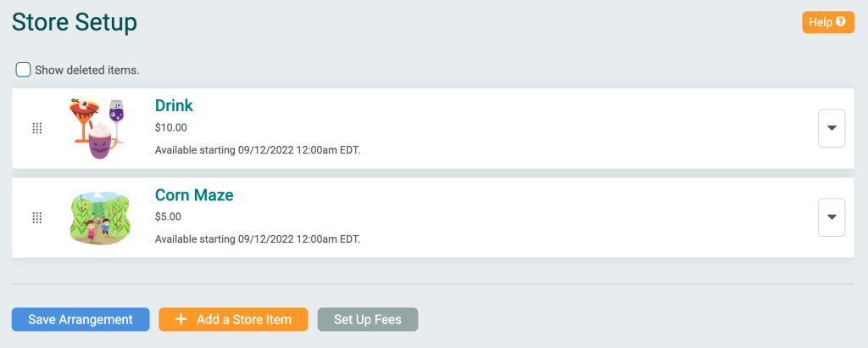Click the Corn Maze $5.00 price text
This screenshot has height=348, width=868.
pyautogui.click(x=169, y=216)
